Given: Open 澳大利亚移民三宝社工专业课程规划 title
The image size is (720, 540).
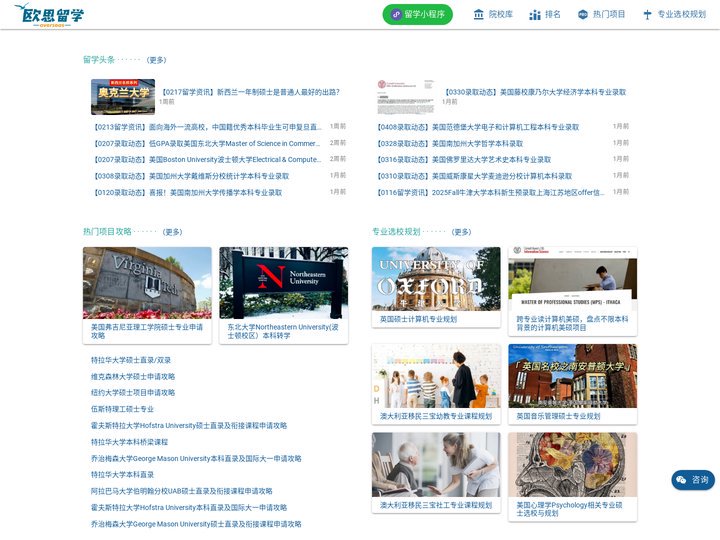Looking at the screenshot, I should 436,505.
